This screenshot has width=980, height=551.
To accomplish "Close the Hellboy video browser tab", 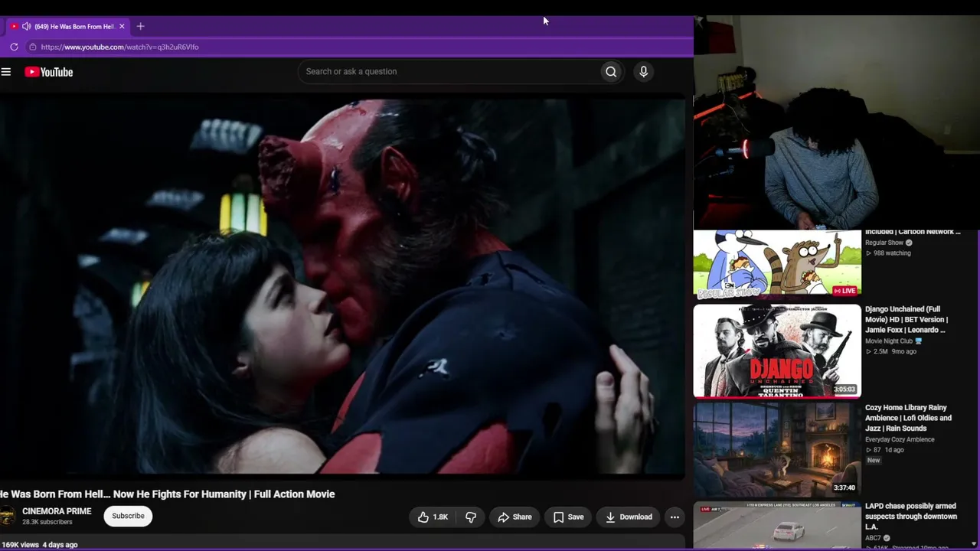I will point(122,26).
